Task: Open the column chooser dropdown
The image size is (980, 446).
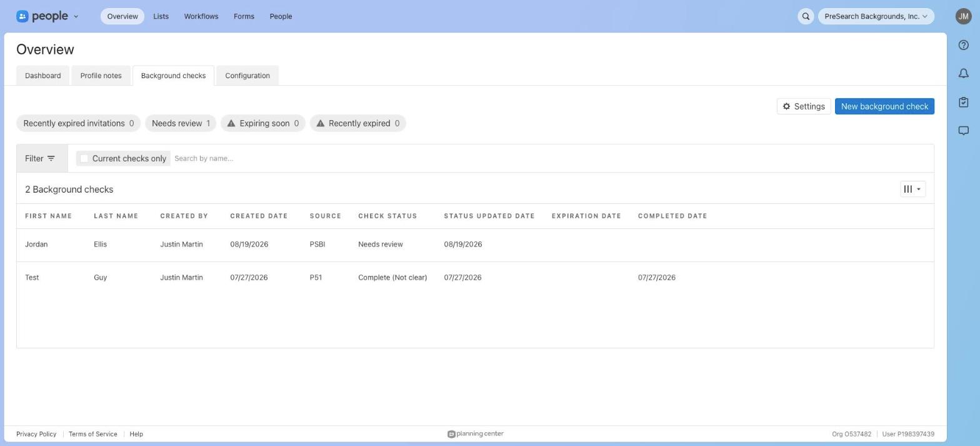Action: coord(912,189)
